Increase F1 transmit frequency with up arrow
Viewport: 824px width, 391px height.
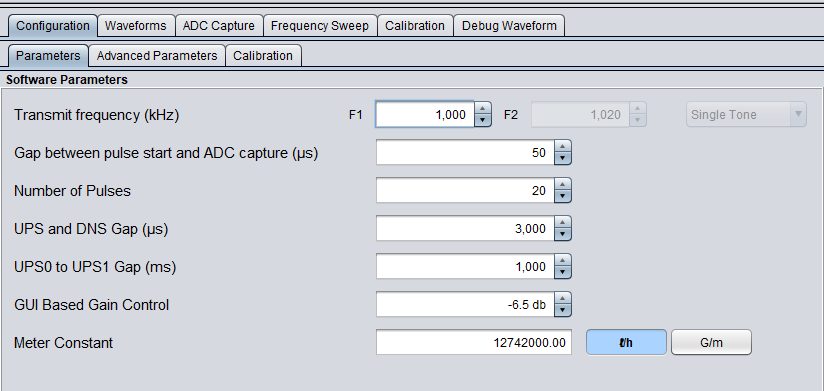coord(483,109)
